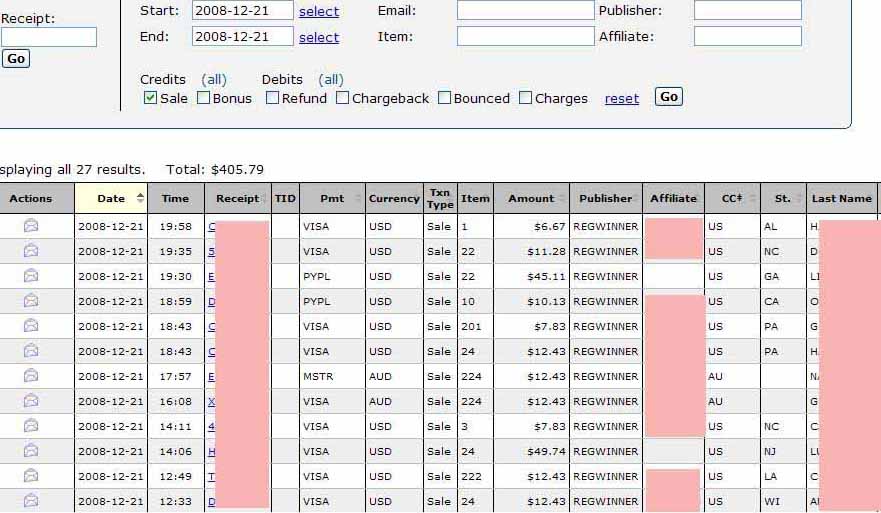Click the Last Name column header
Viewport: 881px width, 513px height.
click(x=842, y=198)
